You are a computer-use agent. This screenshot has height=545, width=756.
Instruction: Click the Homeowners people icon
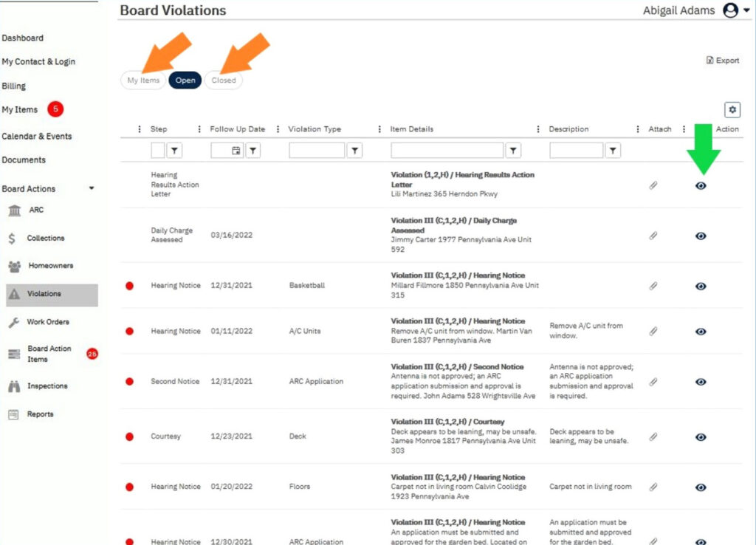click(15, 267)
